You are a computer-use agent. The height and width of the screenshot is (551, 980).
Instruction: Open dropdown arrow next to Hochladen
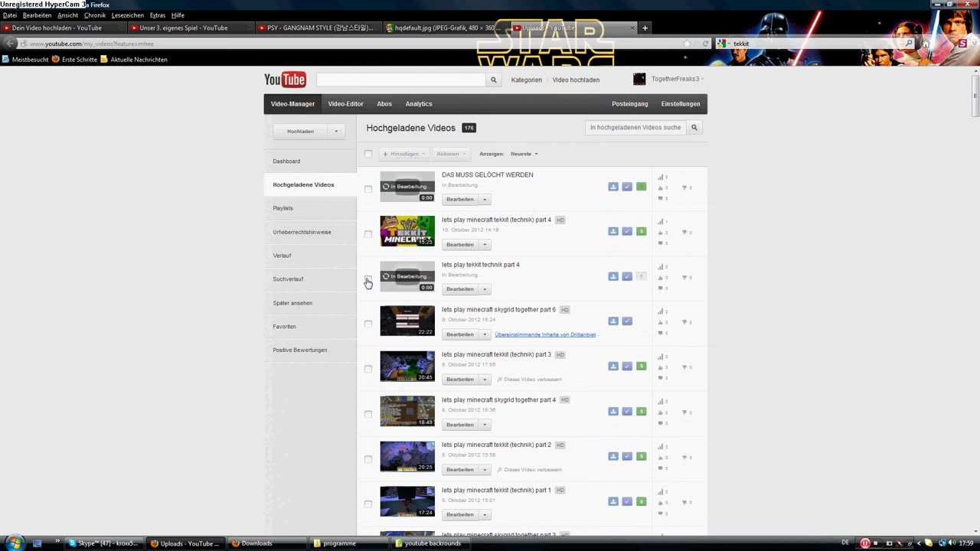pos(336,131)
